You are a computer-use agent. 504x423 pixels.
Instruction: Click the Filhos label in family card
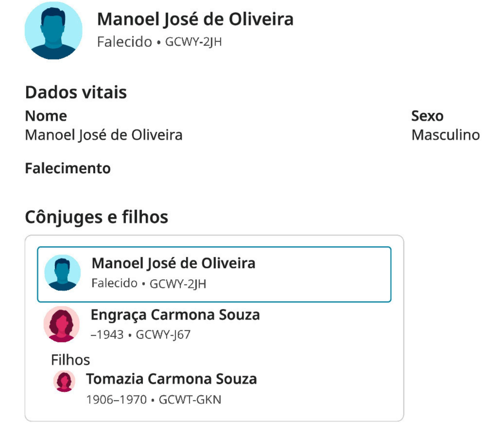coord(70,360)
